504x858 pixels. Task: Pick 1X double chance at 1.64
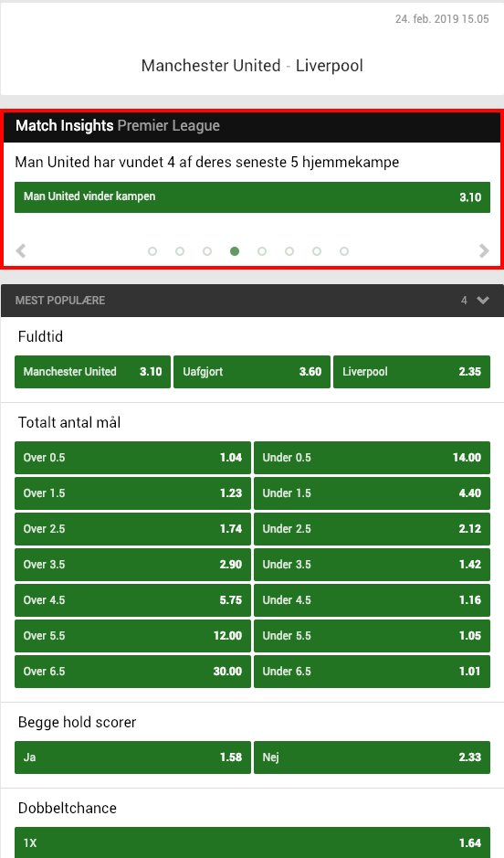coord(252,842)
